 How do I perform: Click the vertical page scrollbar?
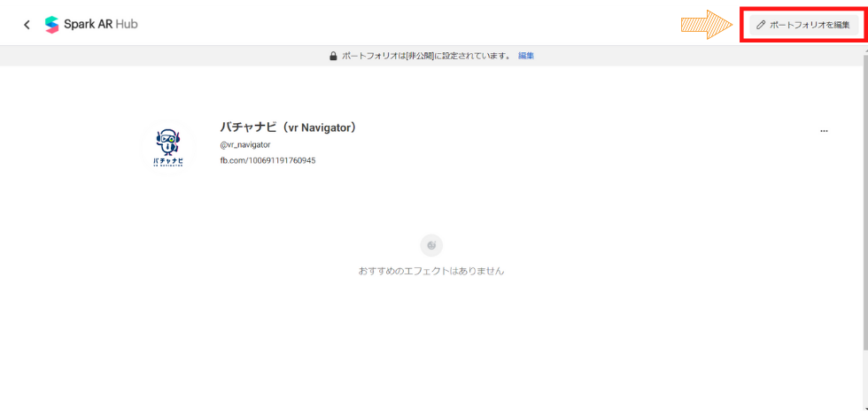[x=864, y=202]
